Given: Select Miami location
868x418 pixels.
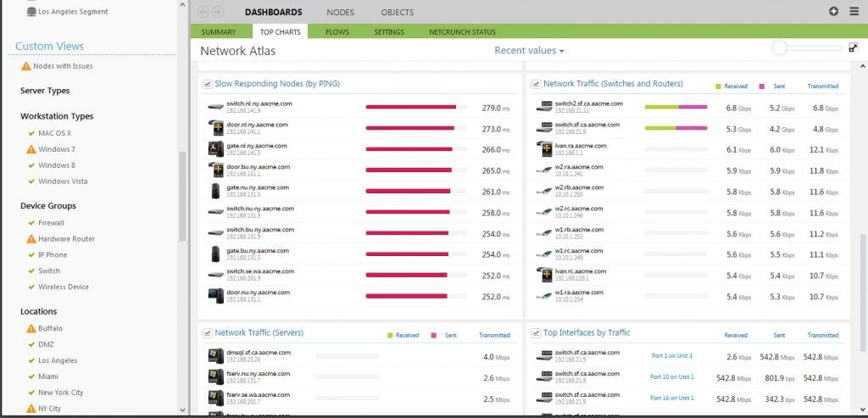Looking at the screenshot, I should click(x=48, y=377).
